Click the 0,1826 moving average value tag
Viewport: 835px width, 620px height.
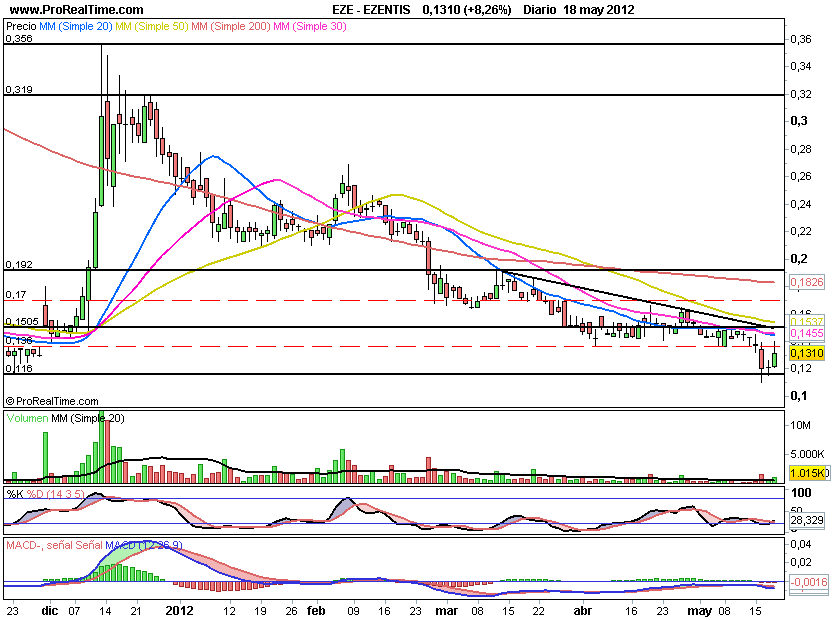(x=807, y=282)
